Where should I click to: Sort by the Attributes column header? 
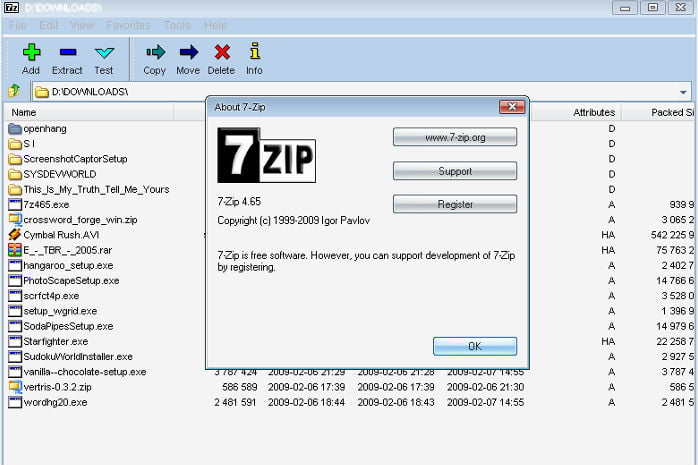coord(576,113)
